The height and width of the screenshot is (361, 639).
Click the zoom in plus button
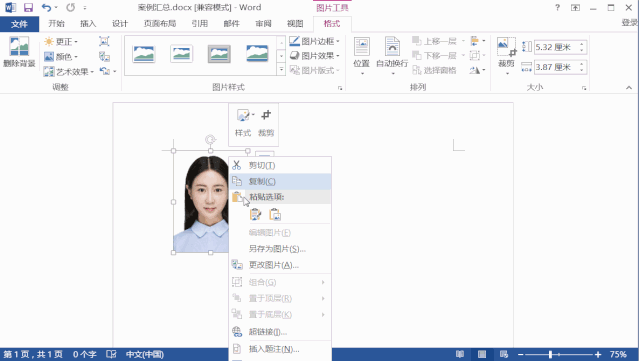597,354
